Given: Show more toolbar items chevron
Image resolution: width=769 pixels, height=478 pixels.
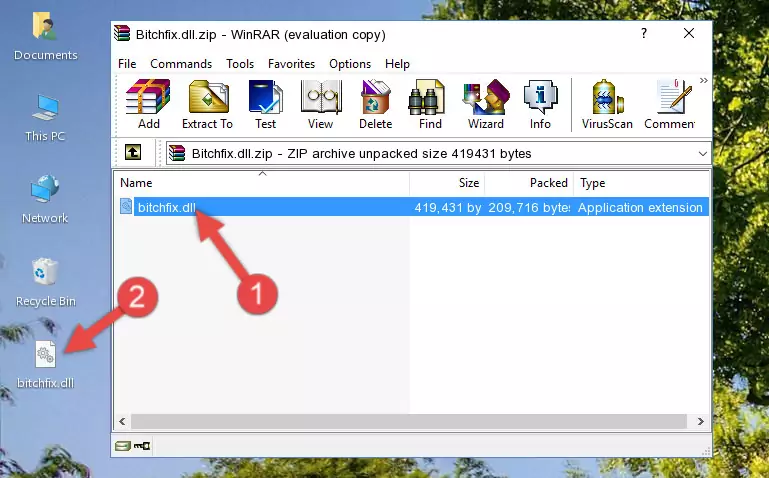Looking at the screenshot, I should pos(703,80).
